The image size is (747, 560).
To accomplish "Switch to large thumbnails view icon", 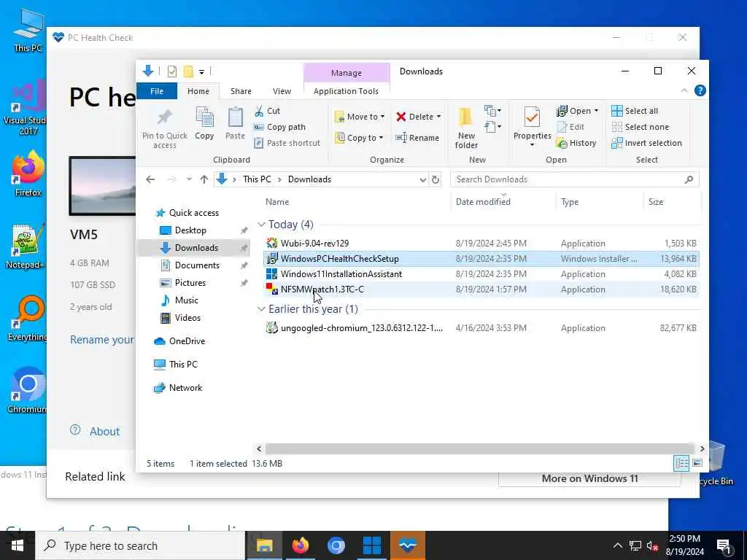I will pos(697,463).
